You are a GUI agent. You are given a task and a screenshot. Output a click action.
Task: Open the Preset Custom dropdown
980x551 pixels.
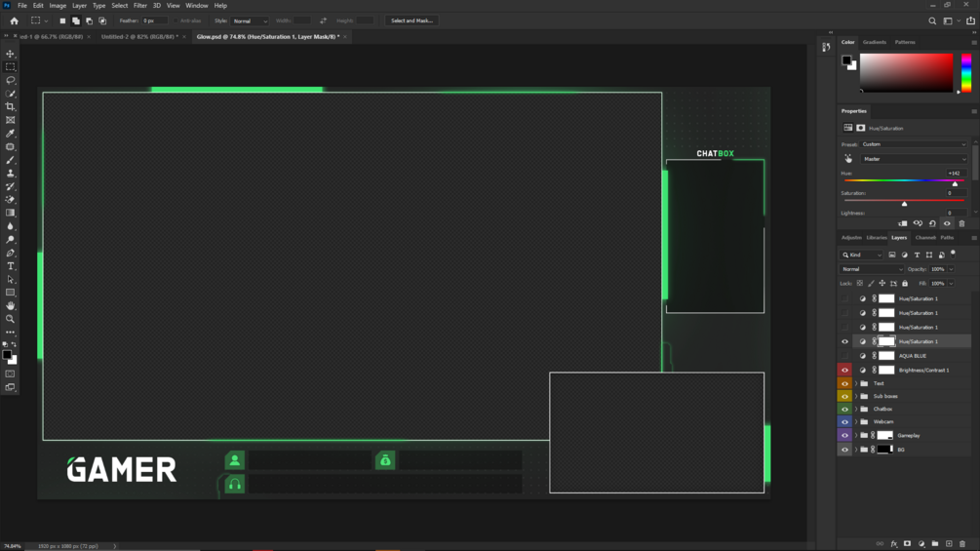[x=914, y=144]
